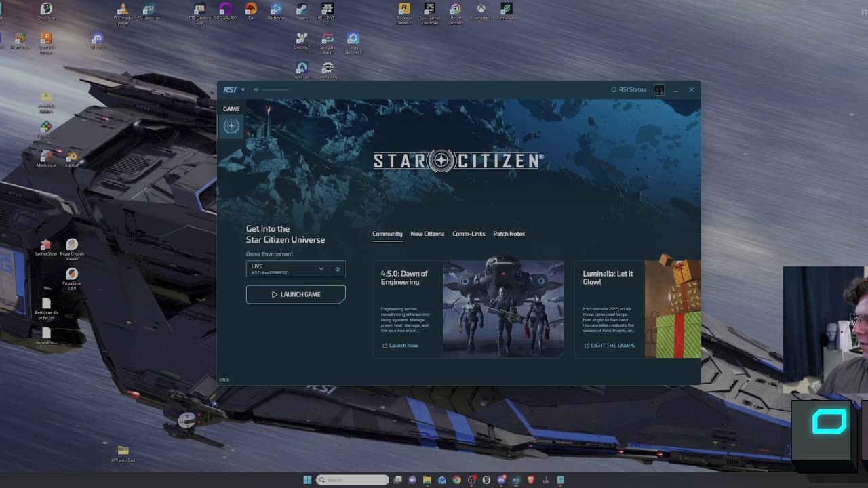Viewport: 868px width, 488px height.
Task: Open the Windows Start menu
Action: [307, 480]
